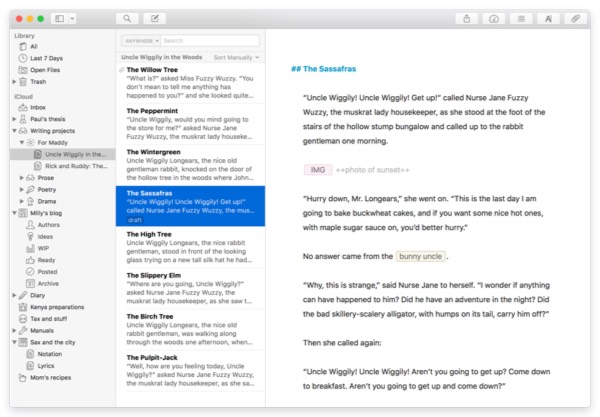The height and width of the screenshot is (417, 600).
Task: Collapse Writing projects disclosure triangle
Action: pyautogui.click(x=14, y=131)
